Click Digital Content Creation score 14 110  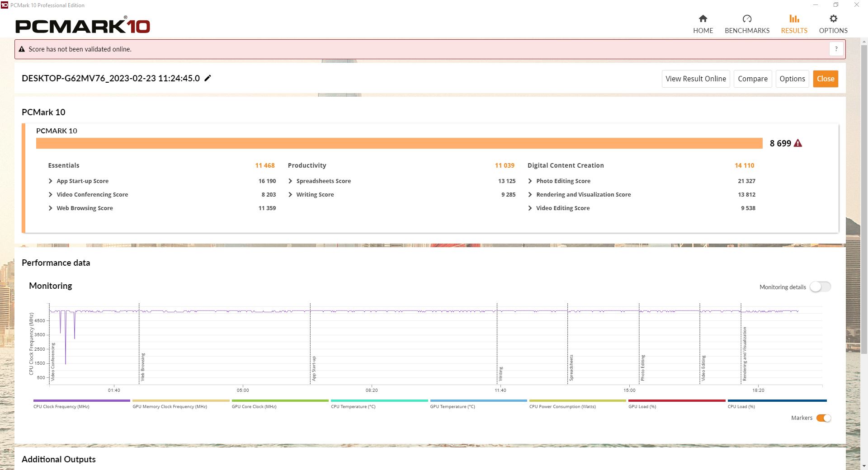click(745, 165)
